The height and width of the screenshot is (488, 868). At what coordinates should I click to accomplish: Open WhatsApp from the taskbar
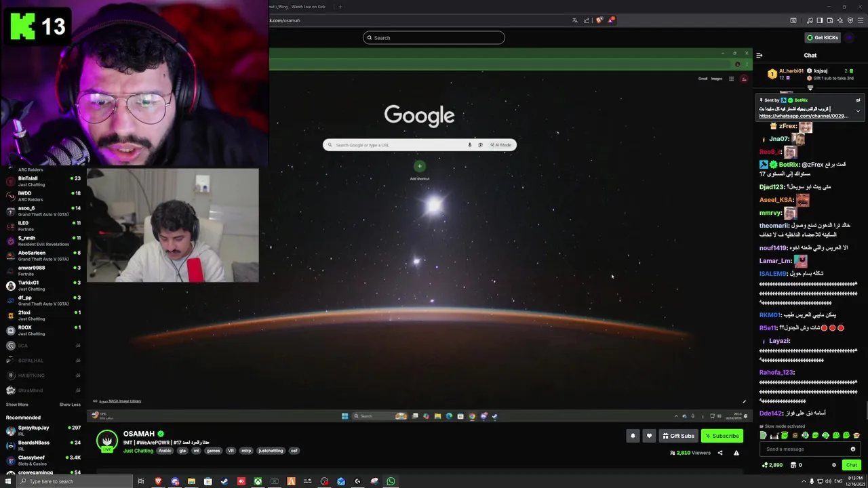[x=391, y=481]
